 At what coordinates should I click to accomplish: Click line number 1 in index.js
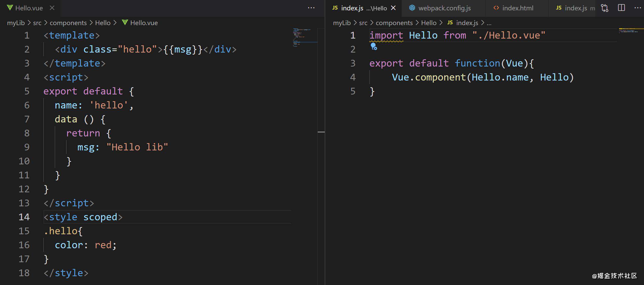pos(353,35)
